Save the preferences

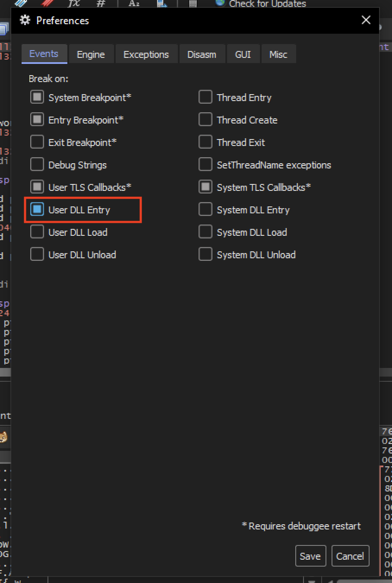310,556
